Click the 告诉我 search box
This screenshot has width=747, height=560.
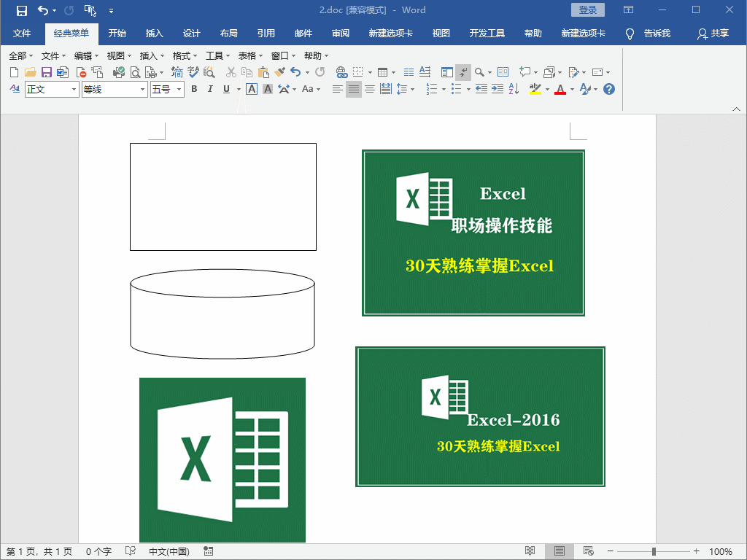click(649, 34)
